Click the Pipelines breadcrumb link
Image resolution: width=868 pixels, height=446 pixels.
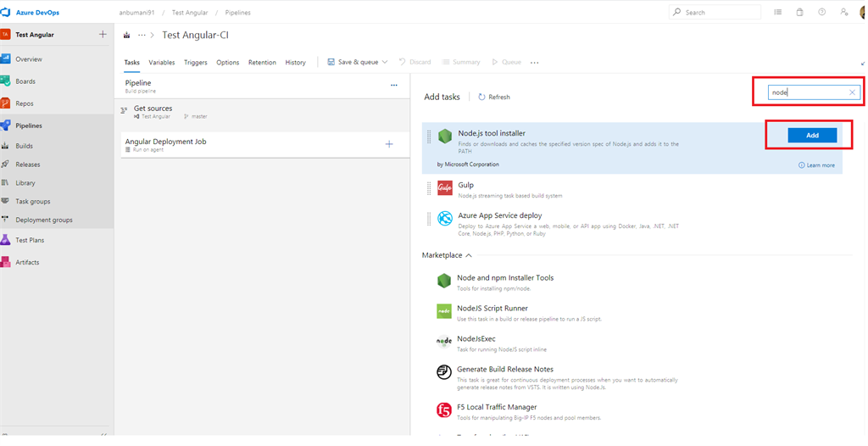[237, 12]
